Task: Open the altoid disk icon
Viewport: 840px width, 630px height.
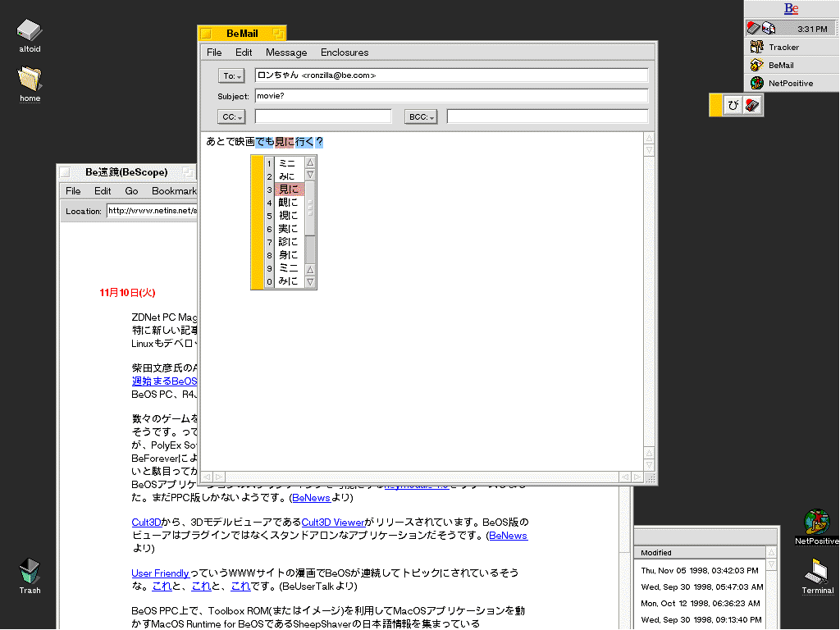Action: pos(30,32)
